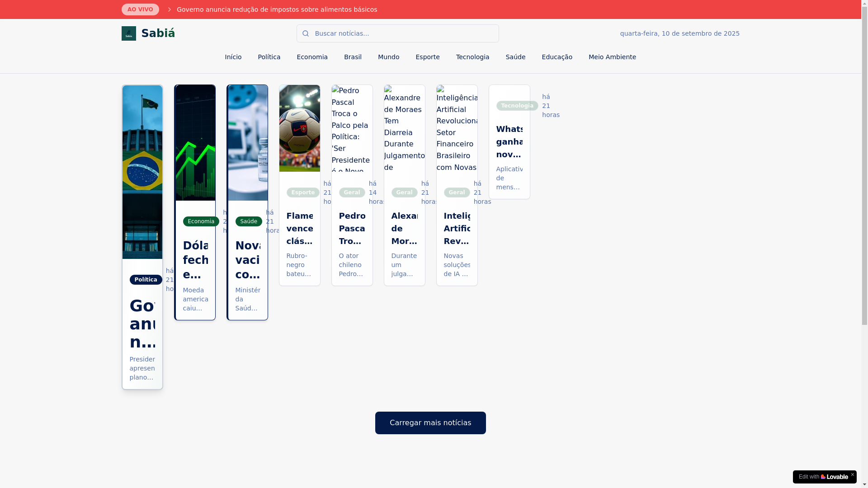Screen dimensions: 868x488
Task: Open the Educação section
Action: [557, 57]
